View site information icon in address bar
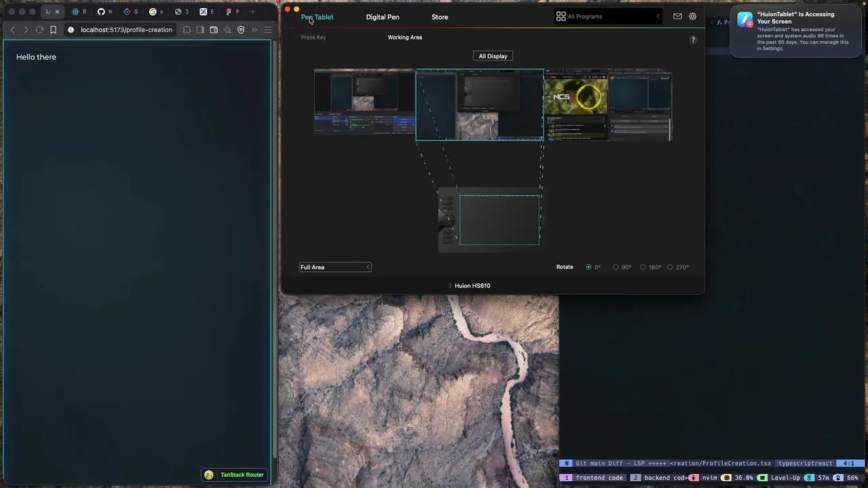This screenshot has width=868, height=488. (71, 30)
